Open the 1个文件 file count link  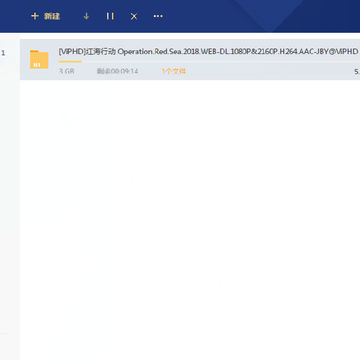coord(174,71)
